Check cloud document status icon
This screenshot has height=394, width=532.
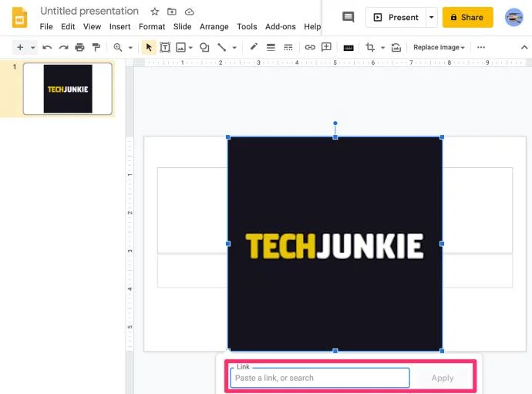click(x=190, y=12)
